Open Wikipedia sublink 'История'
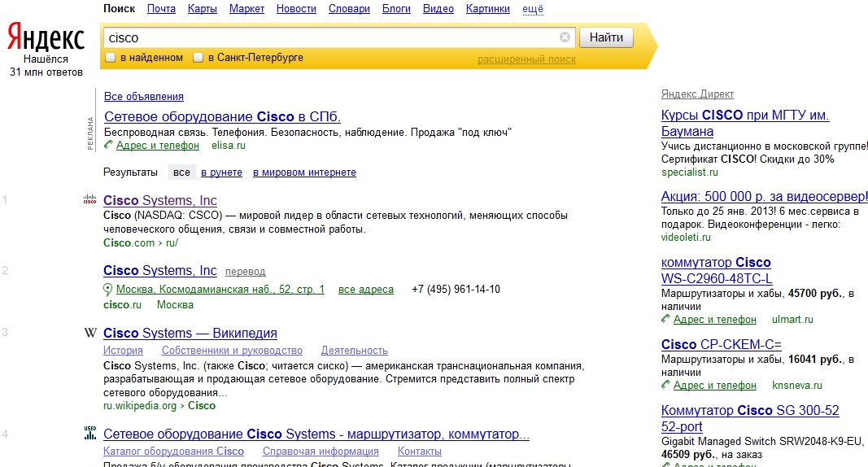Viewport: 868px width, 467px height. (123, 350)
